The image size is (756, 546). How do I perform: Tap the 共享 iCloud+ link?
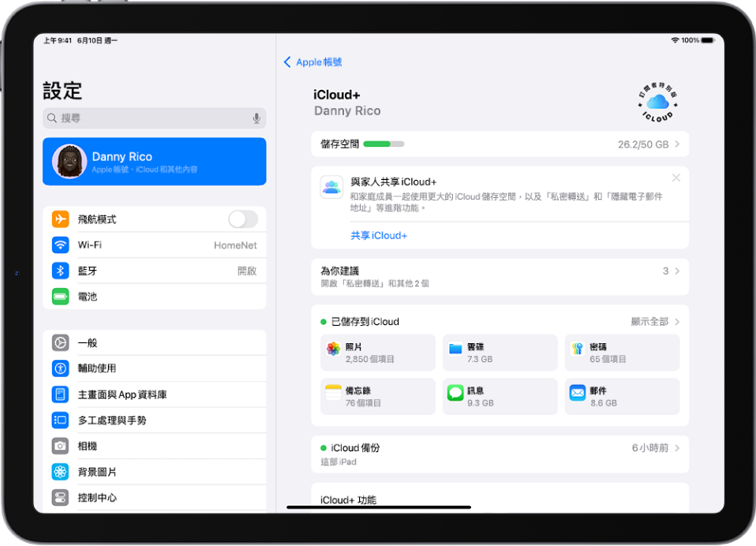379,236
